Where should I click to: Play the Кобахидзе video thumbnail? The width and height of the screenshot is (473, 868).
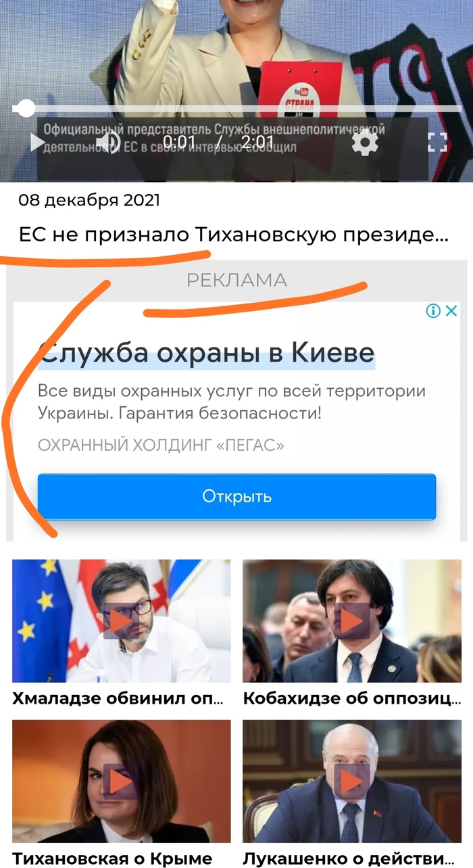coord(352,621)
